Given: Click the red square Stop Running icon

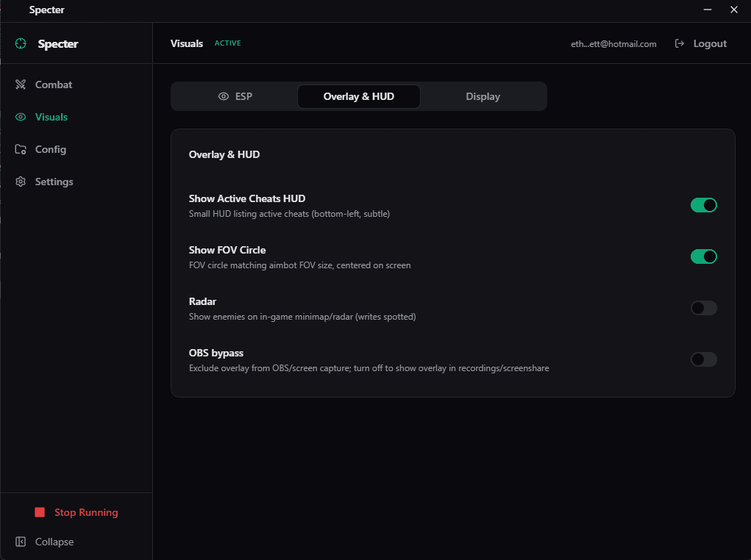Looking at the screenshot, I should pyautogui.click(x=39, y=512).
